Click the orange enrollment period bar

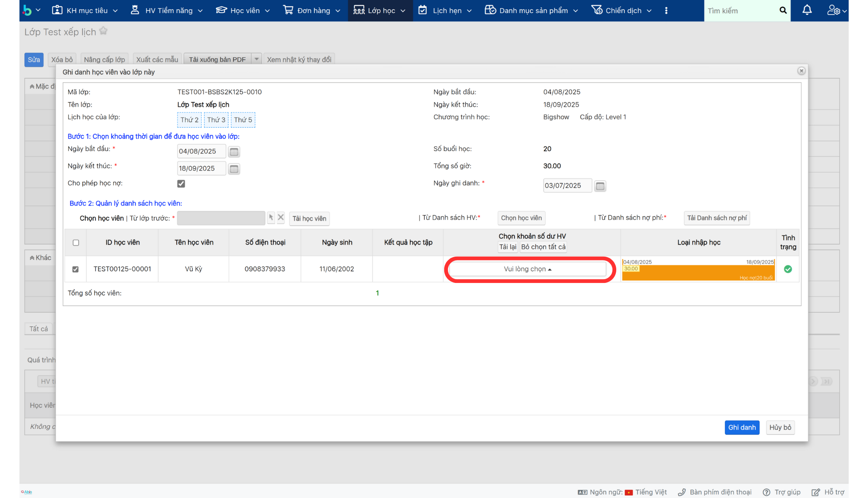click(698, 273)
